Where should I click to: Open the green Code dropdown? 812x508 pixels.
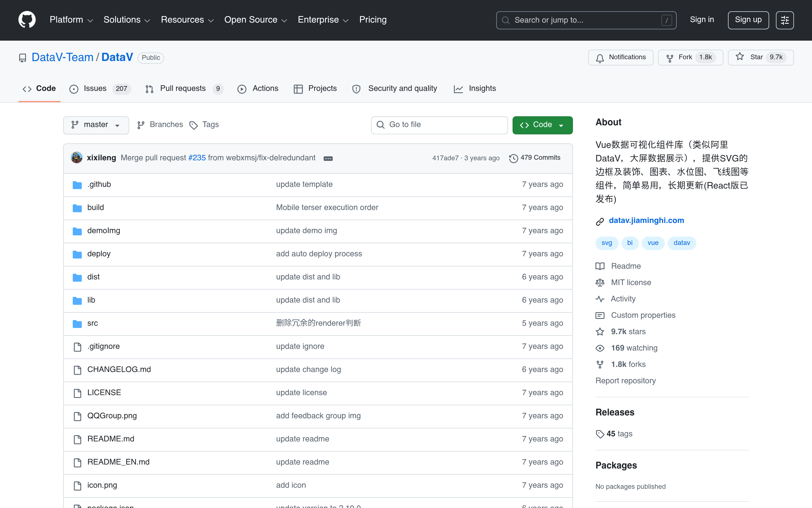pyautogui.click(x=542, y=125)
